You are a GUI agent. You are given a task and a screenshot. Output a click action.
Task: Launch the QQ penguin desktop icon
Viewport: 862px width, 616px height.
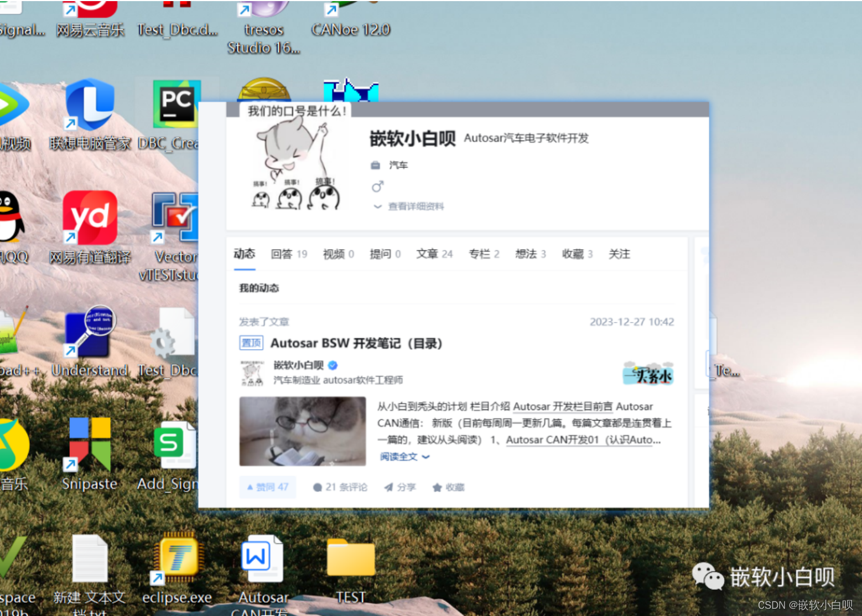[x=13, y=227]
